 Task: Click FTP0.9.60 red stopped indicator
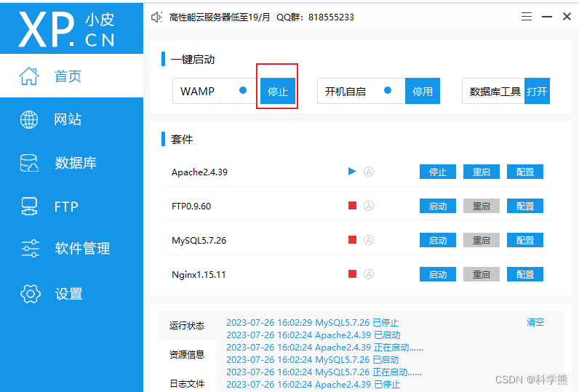352,206
